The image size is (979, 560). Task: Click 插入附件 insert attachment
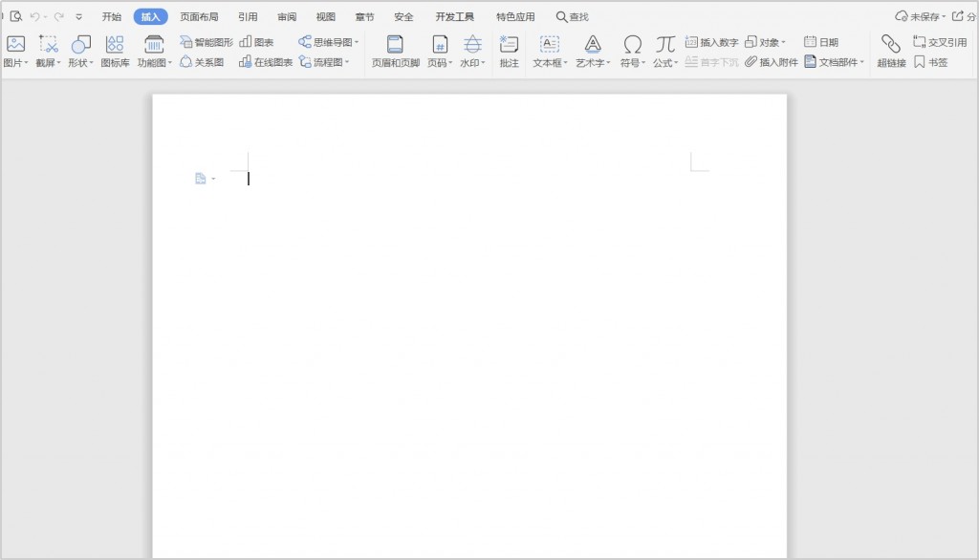[772, 62]
